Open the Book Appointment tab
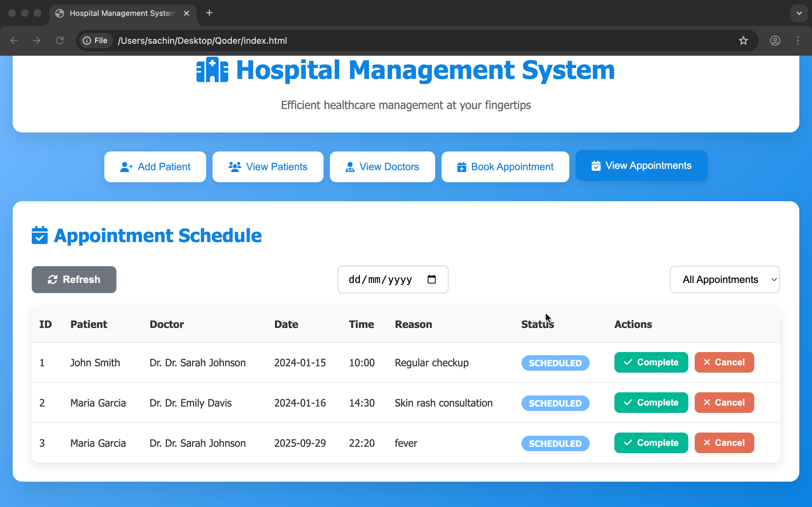 tap(505, 167)
